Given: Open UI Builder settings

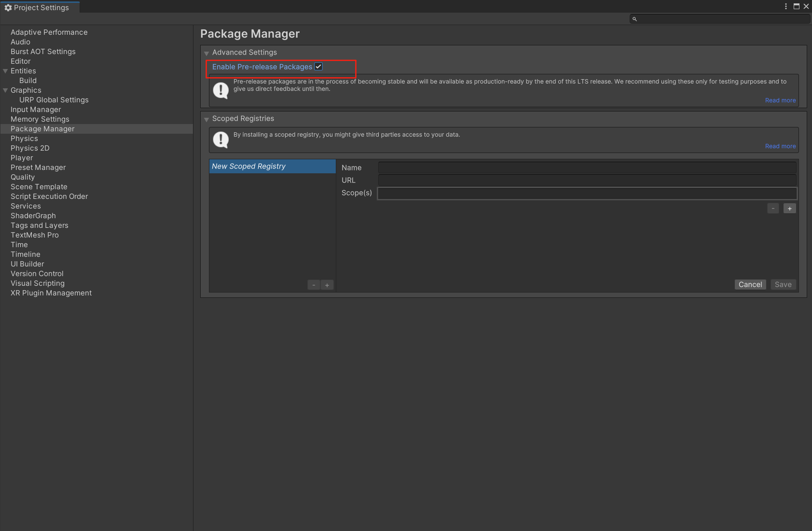Looking at the screenshot, I should (x=28, y=264).
